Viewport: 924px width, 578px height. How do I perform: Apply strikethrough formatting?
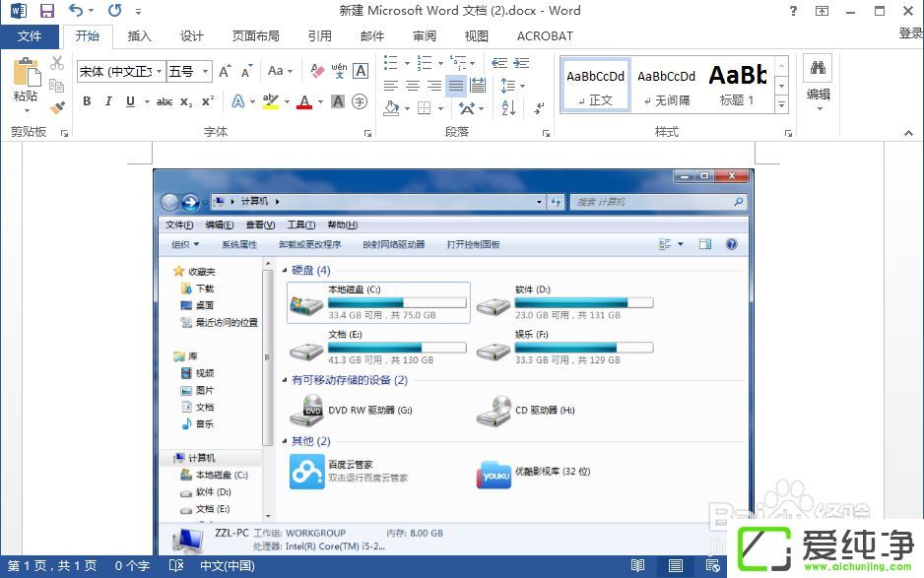(x=166, y=101)
